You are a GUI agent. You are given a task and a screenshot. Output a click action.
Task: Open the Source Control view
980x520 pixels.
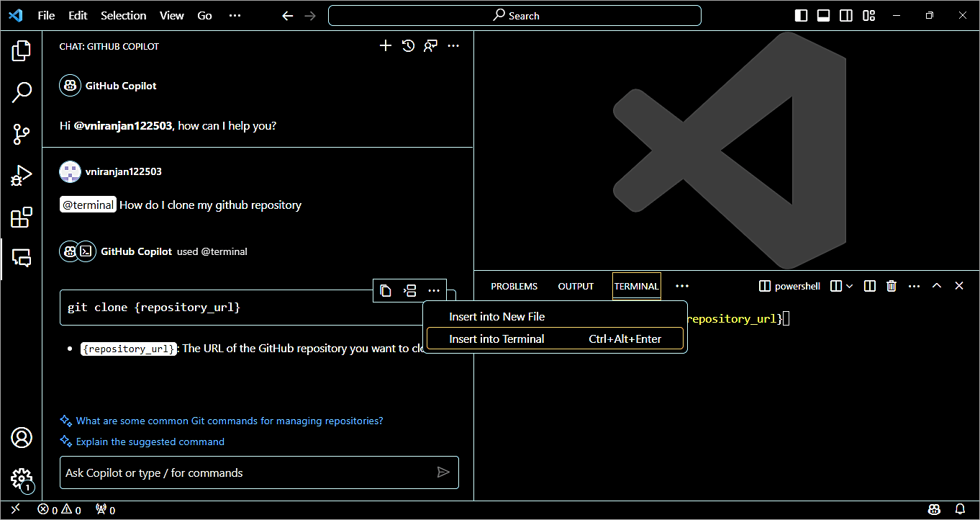(x=22, y=134)
